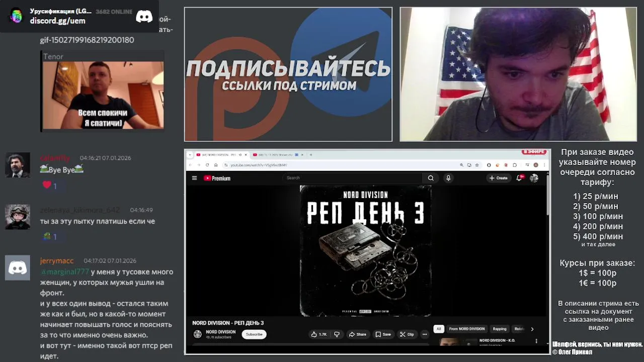644x362 pixels.
Task: Select the Rapping filter chip
Action: [500, 329]
